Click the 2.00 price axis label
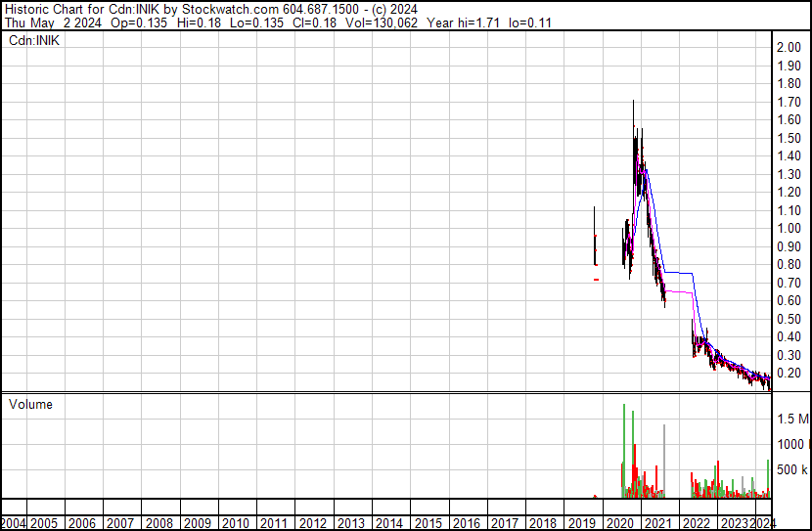Screen dimensions: 812x531 click(x=789, y=47)
